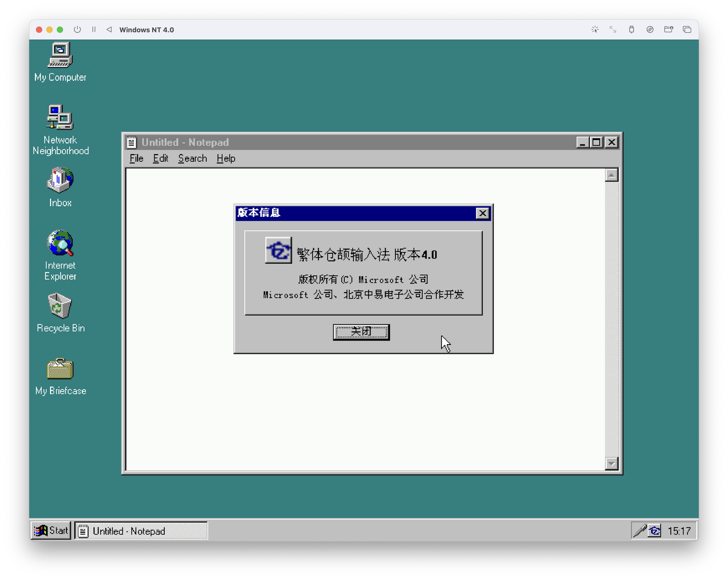Click the VM back triangle icon

[x=109, y=30]
